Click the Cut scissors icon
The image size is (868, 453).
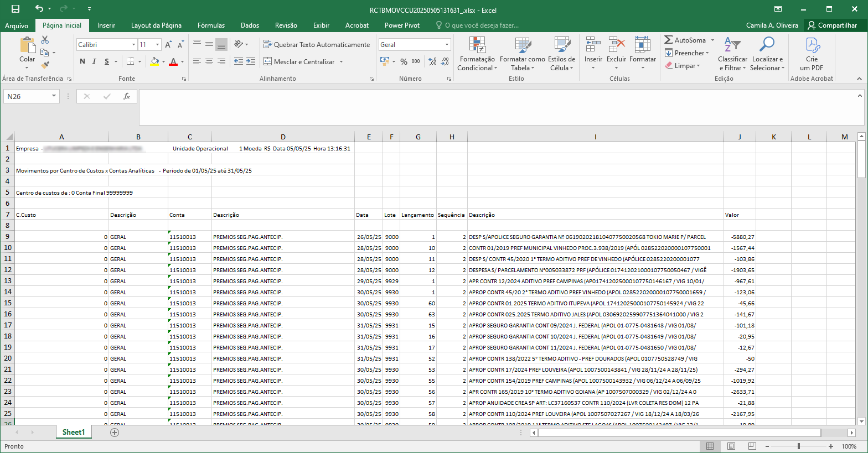point(45,40)
